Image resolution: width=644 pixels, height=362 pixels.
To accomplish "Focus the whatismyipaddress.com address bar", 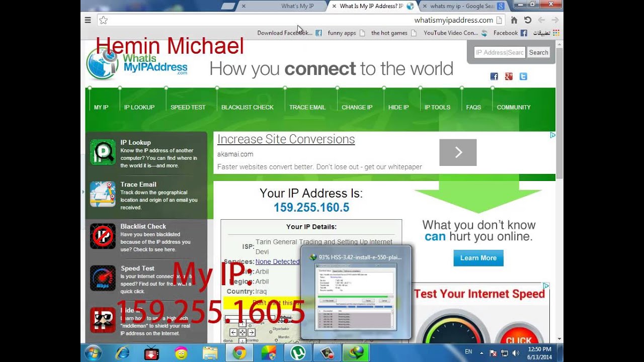I will click(x=302, y=20).
